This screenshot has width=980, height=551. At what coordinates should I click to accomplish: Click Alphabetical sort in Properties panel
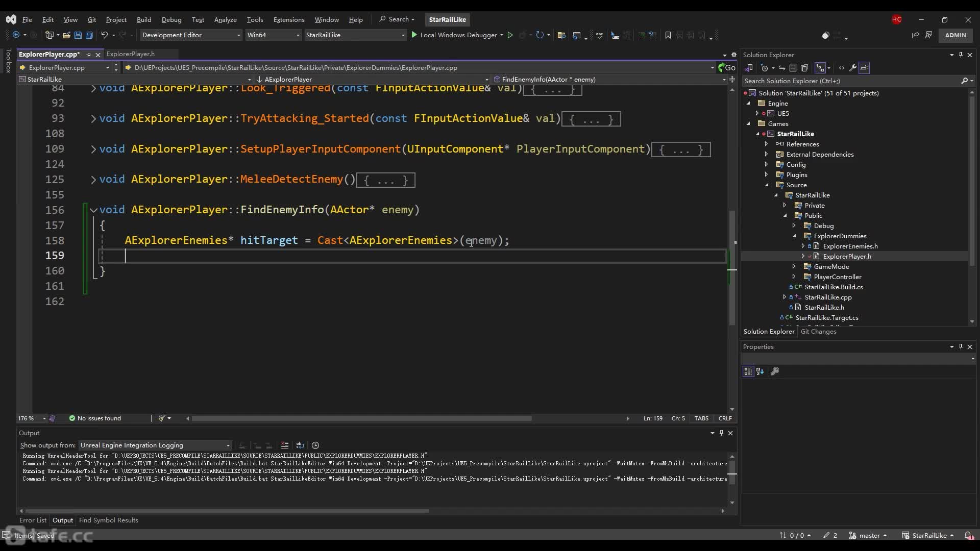point(760,371)
